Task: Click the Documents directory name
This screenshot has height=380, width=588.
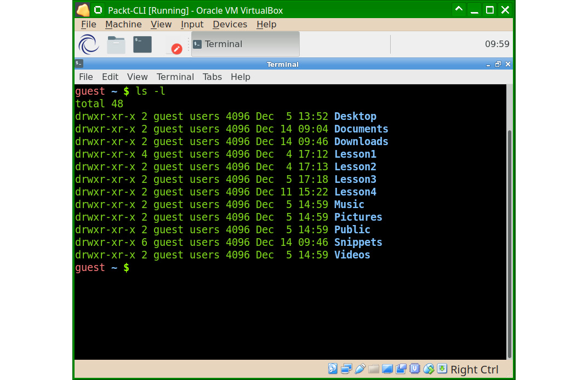Action: pos(361,129)
